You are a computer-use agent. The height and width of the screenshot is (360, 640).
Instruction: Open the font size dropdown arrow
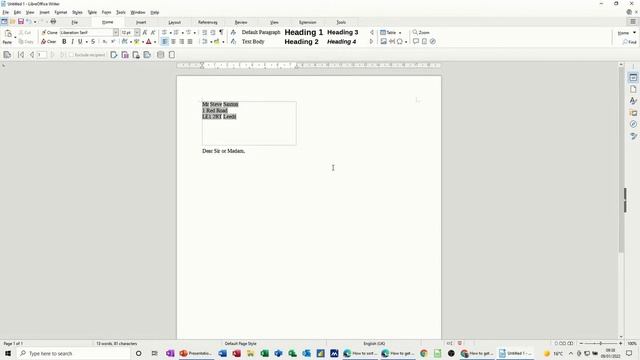pos(137,32)
